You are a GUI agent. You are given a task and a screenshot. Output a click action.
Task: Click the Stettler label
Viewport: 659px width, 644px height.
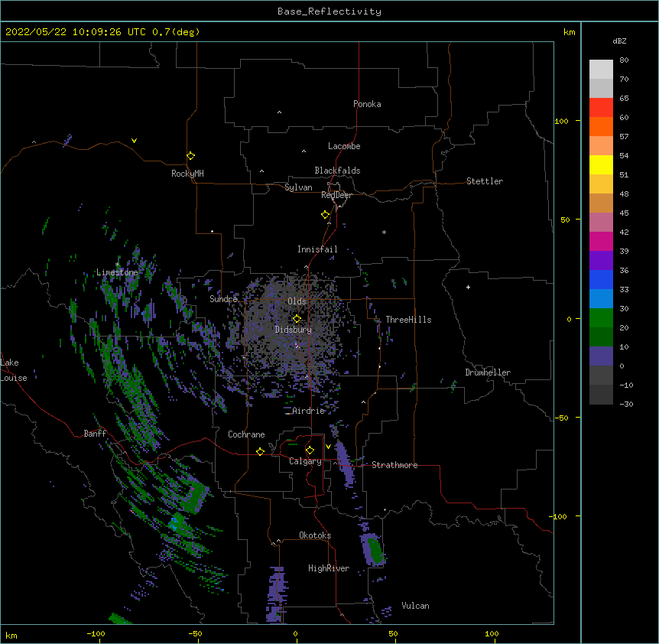pos(485,181)
